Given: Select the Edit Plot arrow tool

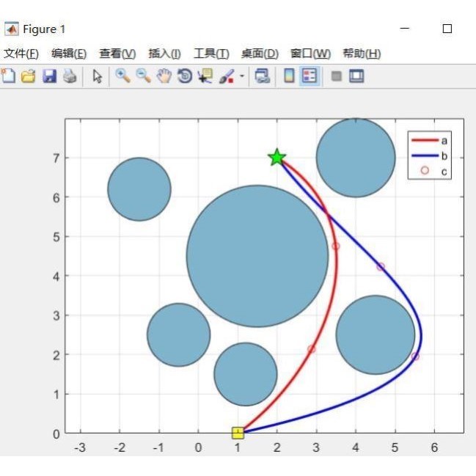Looking at the screenshot, I should [x=97, y=76].
